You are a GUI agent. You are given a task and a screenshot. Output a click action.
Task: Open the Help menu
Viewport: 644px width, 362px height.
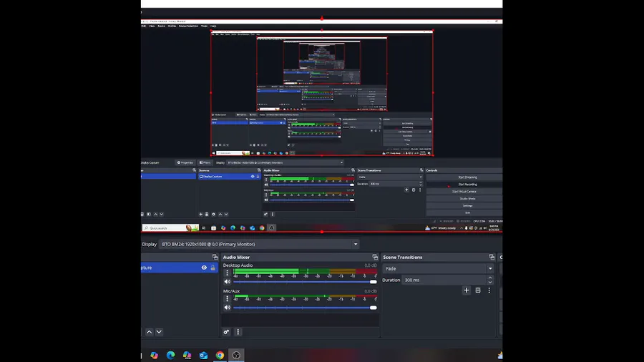213,26
